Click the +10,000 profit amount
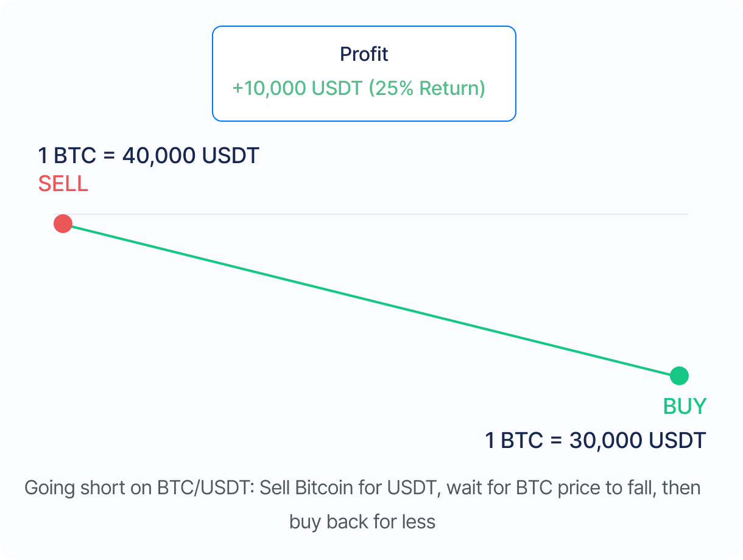 click(x=269, y=88)
